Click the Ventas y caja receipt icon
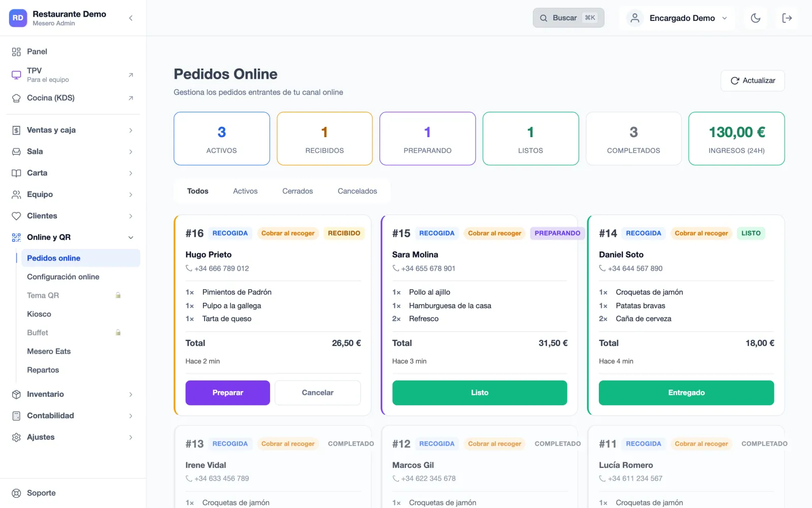The height and width of the screenshot is (508, 812). coord(16,131)
